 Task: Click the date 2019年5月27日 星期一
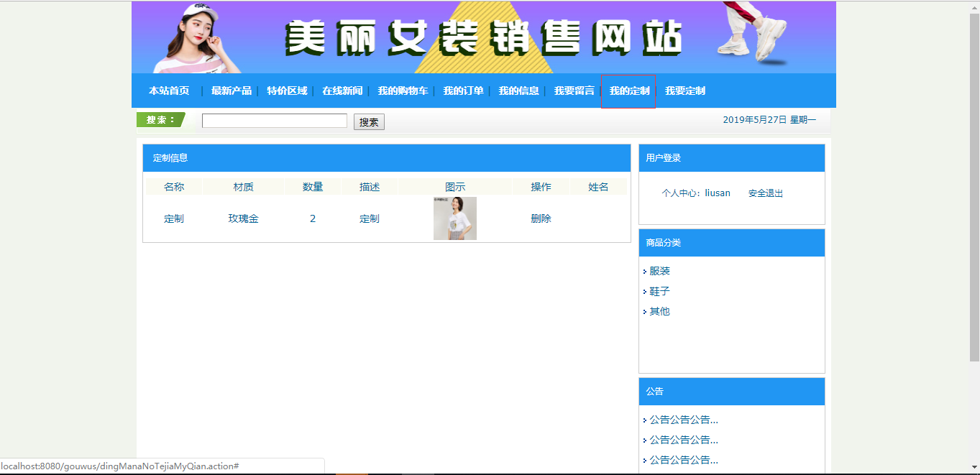[769, 120]
